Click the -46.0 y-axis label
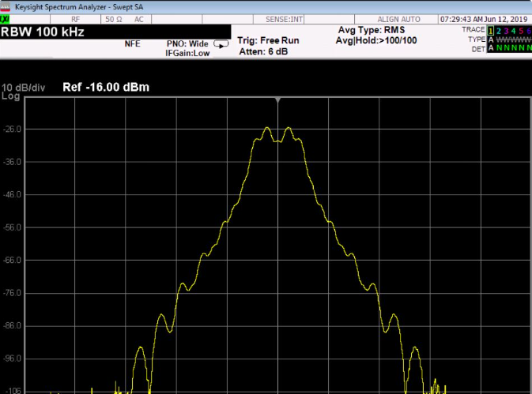Screen dimensions: 532x394 click(13, 195)
